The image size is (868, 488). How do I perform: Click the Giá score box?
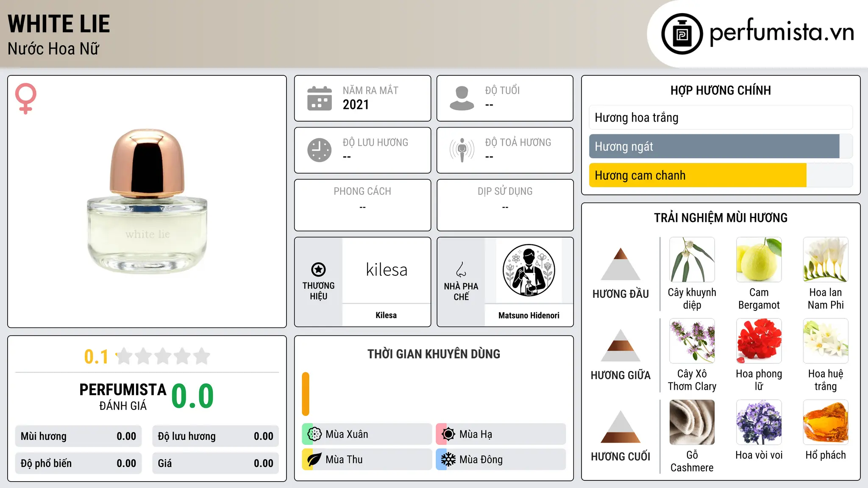click(215, 463)
